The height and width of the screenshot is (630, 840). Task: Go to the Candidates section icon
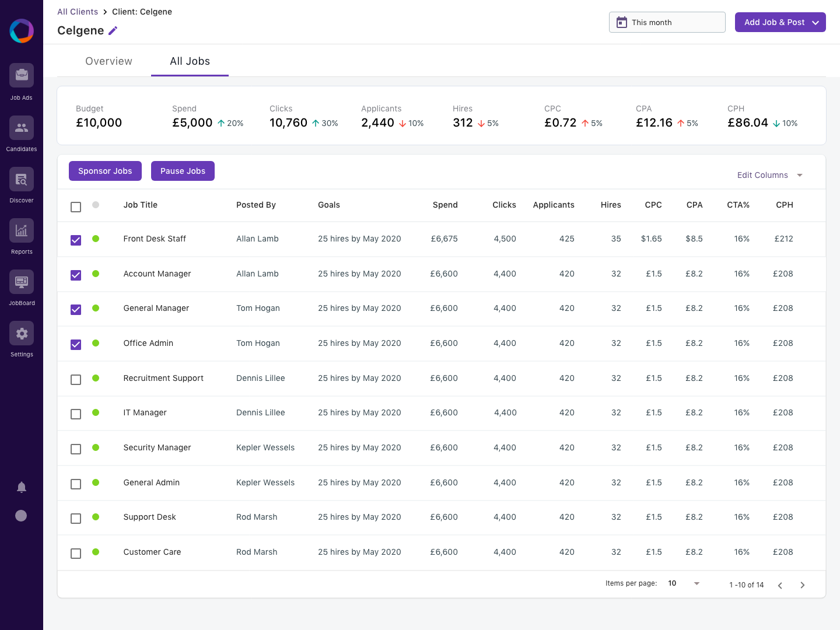tap(22, 128)
